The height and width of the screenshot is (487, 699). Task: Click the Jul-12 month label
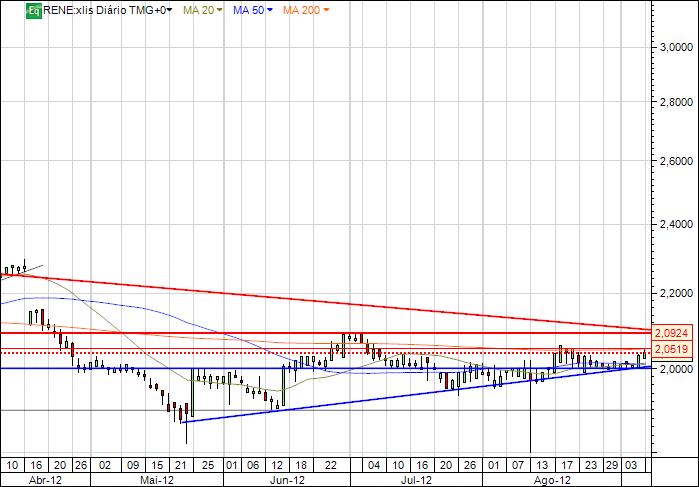[416, 480]
